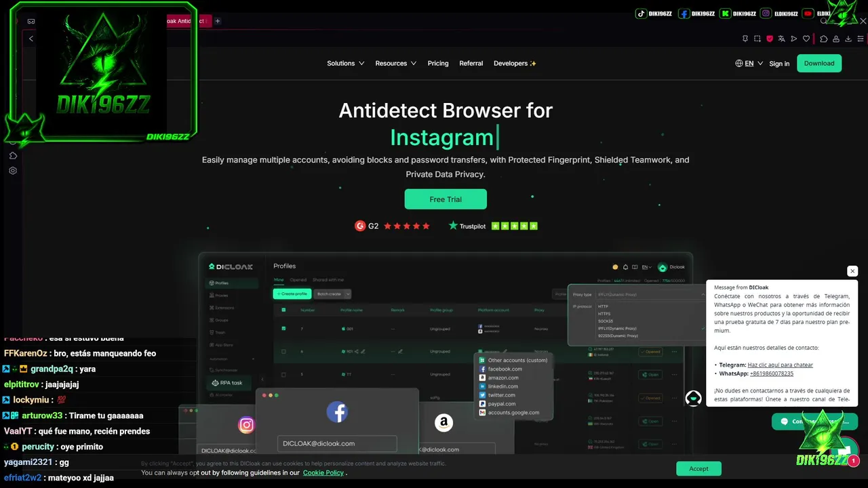Toggle the select-all checkbox in Profiles table header
This screenshot has width=868, height=488.
283,310
